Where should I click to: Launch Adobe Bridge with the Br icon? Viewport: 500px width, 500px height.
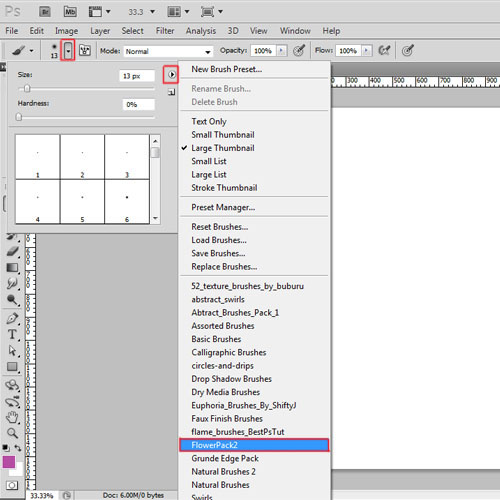[45, 12]
